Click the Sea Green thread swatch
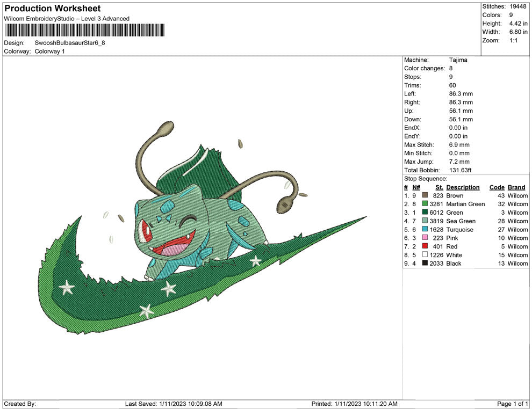 click(x=425, y=221)
